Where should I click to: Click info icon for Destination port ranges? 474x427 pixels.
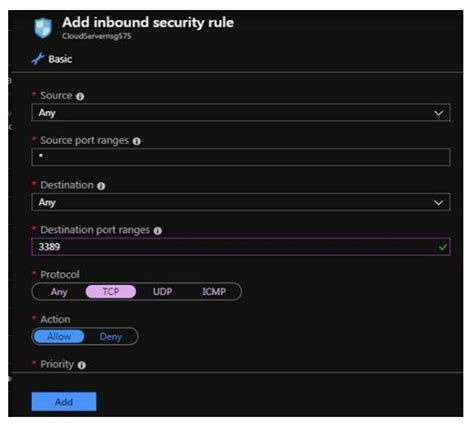[x=158, y=231]
